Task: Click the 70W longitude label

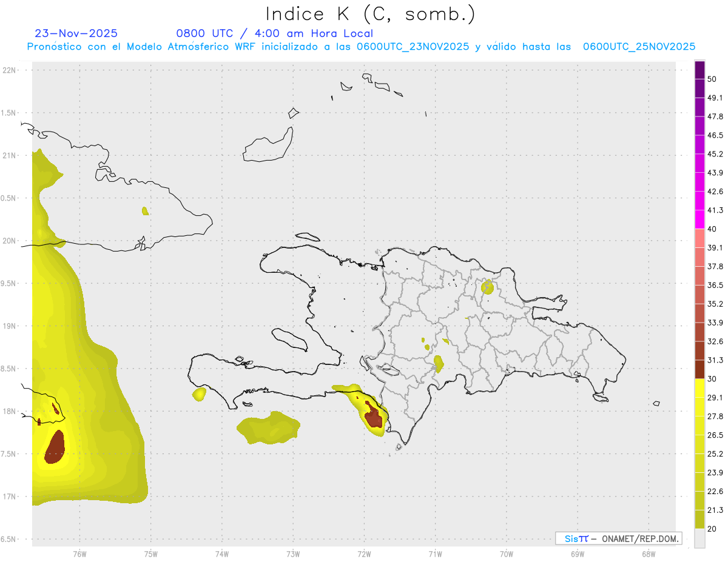Action: coord(507,554)
